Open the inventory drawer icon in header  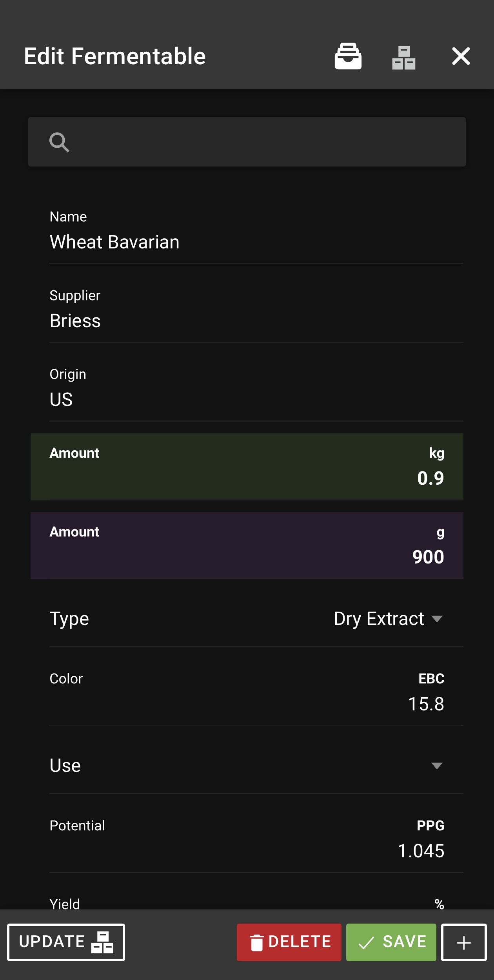point(348,56)
